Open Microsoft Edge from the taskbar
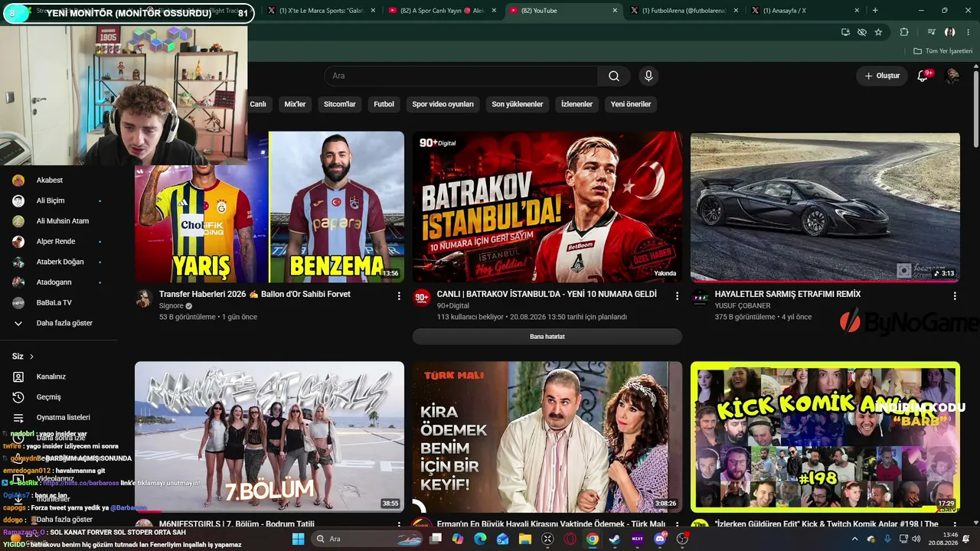The height and width of the screenshot is (551, 980). tap(480, 539)
